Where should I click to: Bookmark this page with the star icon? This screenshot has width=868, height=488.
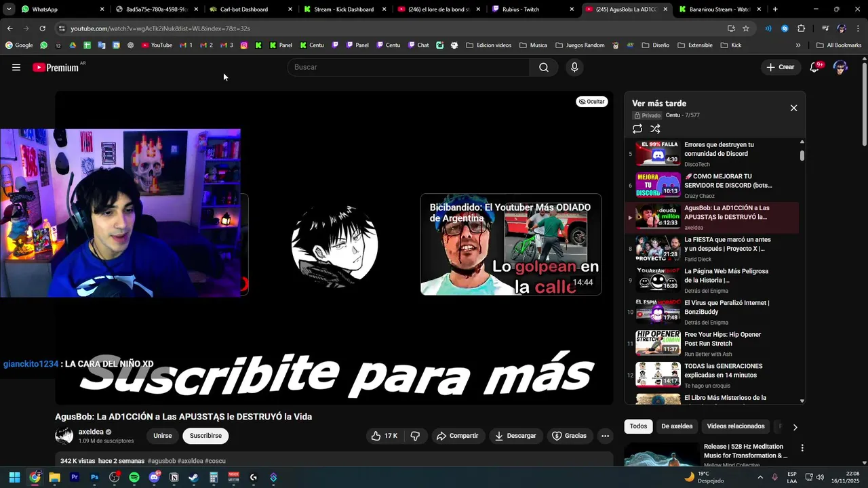(x=746, y=28)
